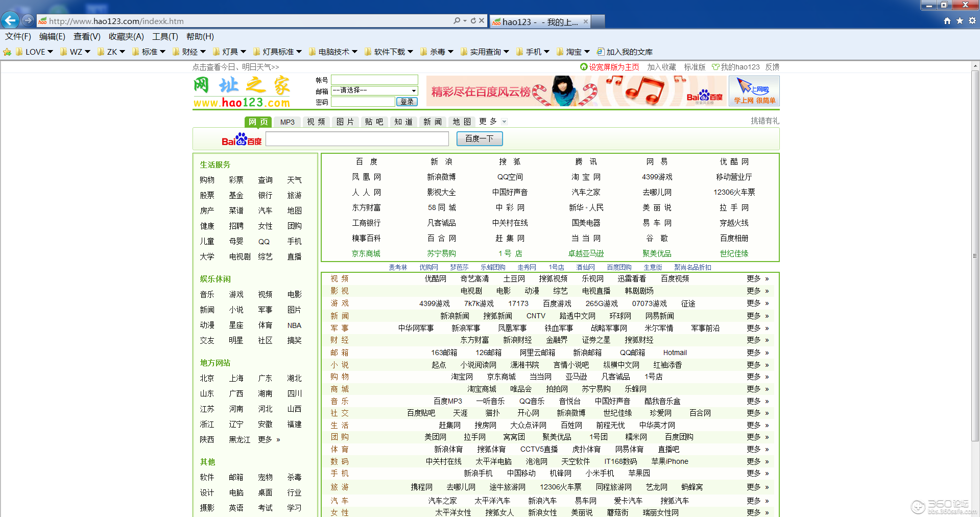Open the WZ favorites folder
The width and height of the screenshot is (980, 517).
(75, 52)
